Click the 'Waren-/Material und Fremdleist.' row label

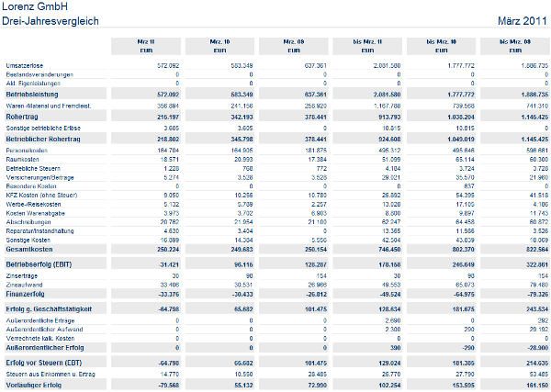pos(49,106)
